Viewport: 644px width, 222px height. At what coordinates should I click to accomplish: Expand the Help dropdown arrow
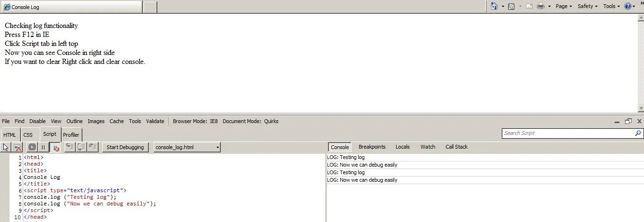pos(634,7)
